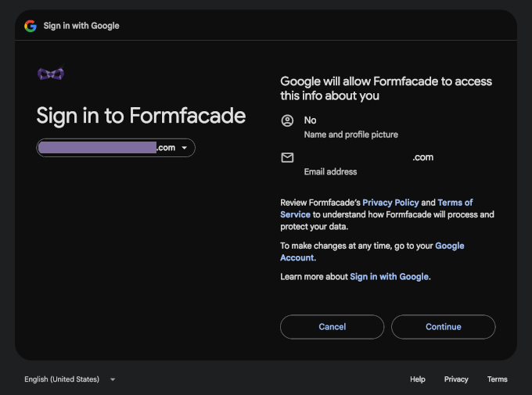This screenshot has width=532, height=395.
Task: Open the Privacy link in the footer
Action: coord(456,379)
